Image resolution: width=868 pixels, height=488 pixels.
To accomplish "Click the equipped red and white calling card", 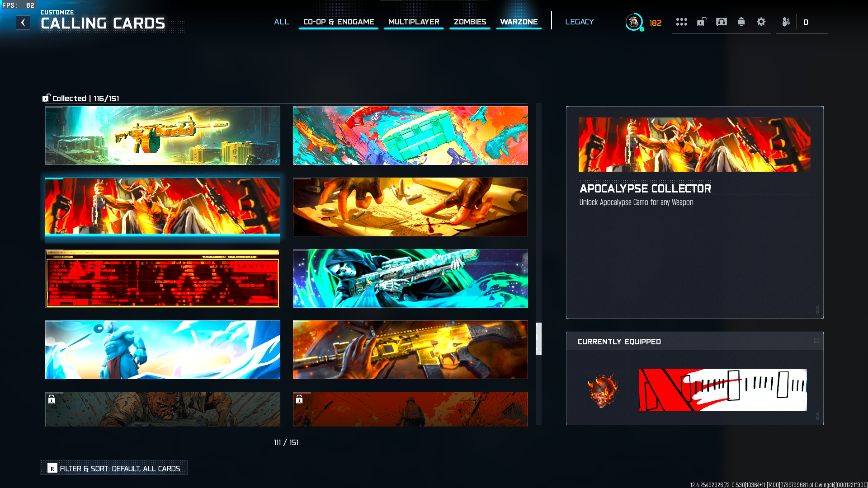I will coord(722,389).
